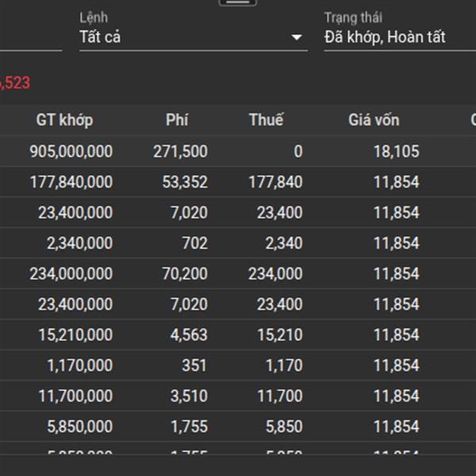
Task: Click the Phí column header
Action: (x=177, y=121)
